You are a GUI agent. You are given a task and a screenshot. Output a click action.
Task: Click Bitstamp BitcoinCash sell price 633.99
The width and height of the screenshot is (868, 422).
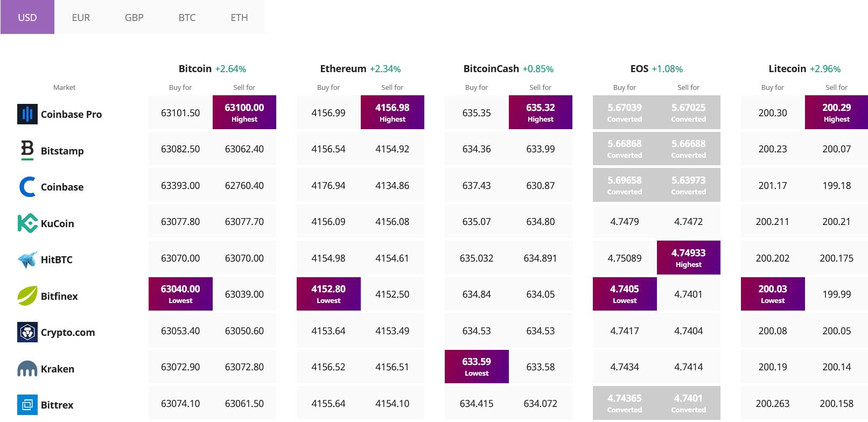pyautogui.click(x=541, y=149)
